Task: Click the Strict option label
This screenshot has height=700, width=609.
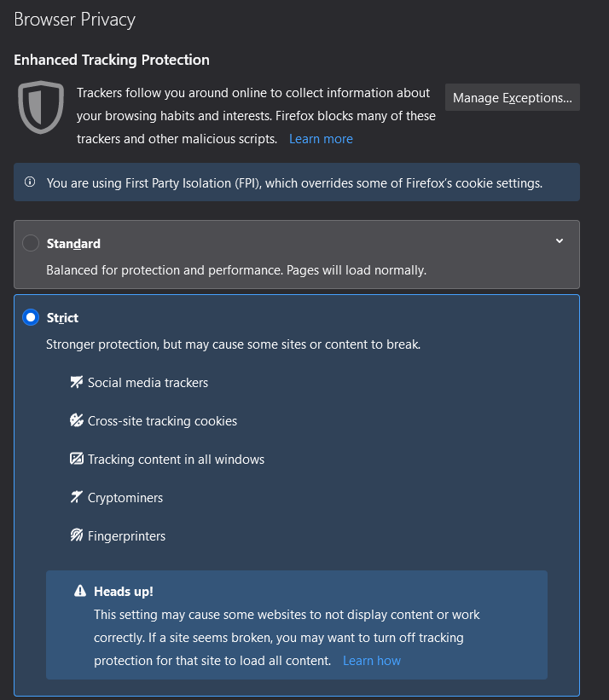Action: pos(62,318)
